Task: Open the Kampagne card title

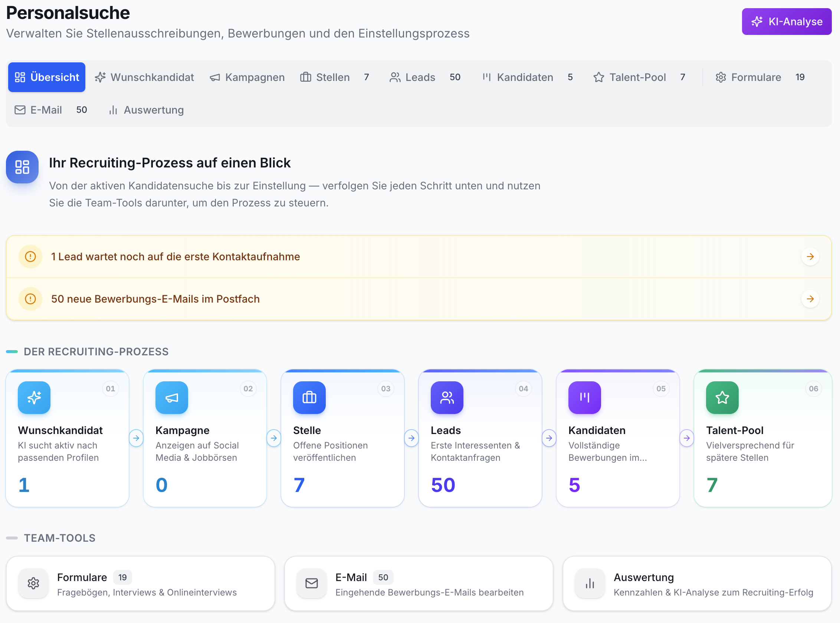Action: point(183,430)
